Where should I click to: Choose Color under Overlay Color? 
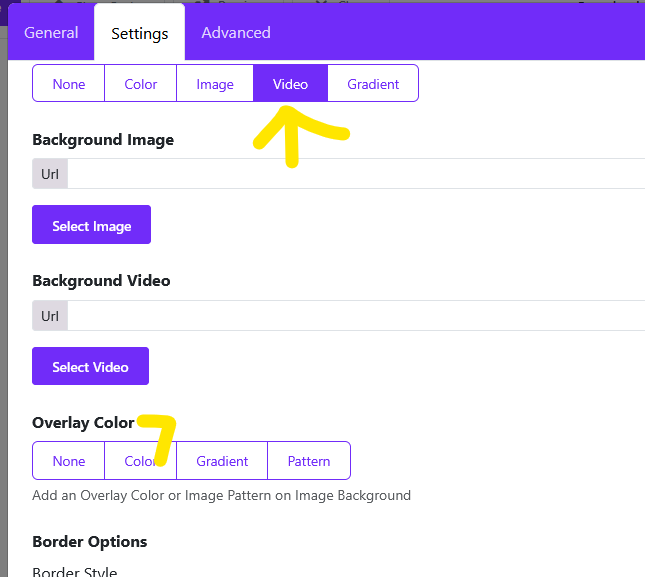coord(141,461)
